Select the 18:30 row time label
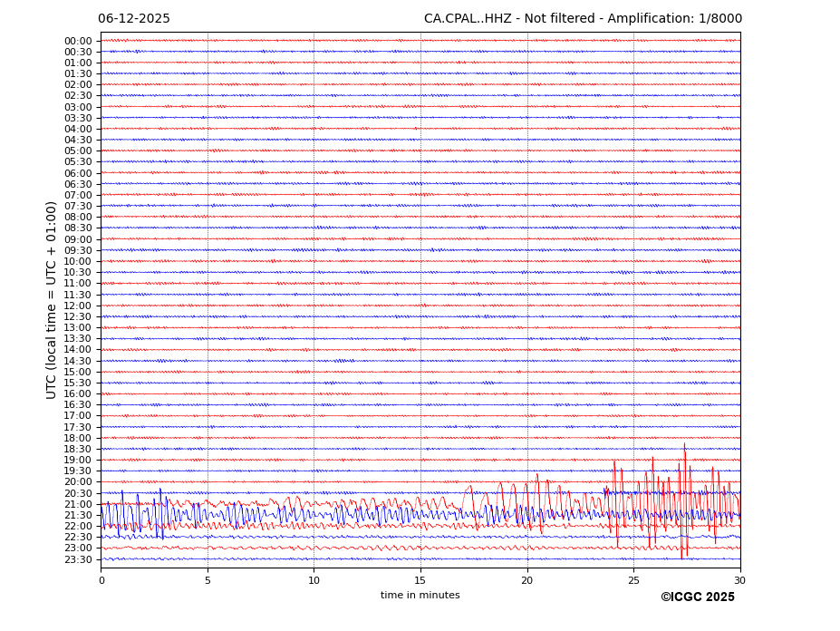The height and width of the screenshot is (631, 840). point(78,449)
